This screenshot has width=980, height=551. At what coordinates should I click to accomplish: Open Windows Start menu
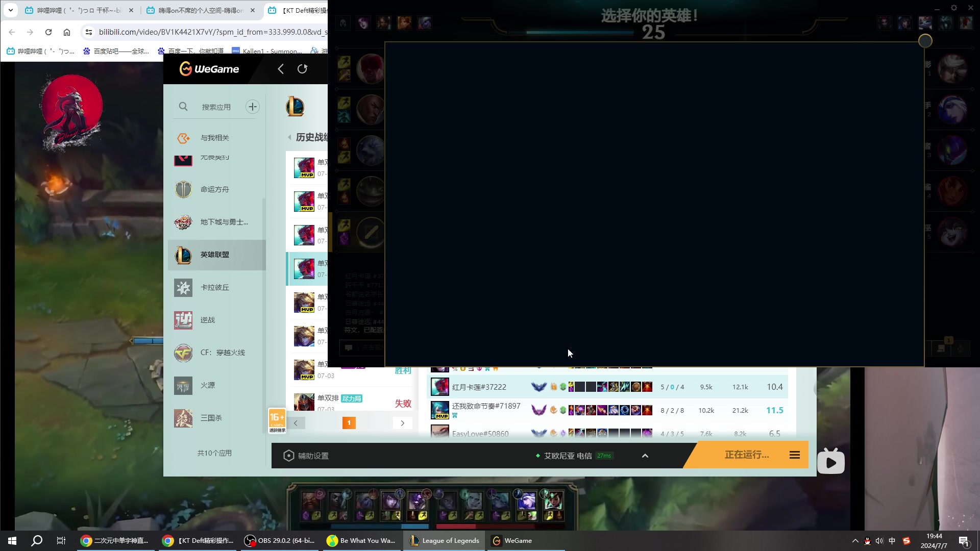coord(12,541)
